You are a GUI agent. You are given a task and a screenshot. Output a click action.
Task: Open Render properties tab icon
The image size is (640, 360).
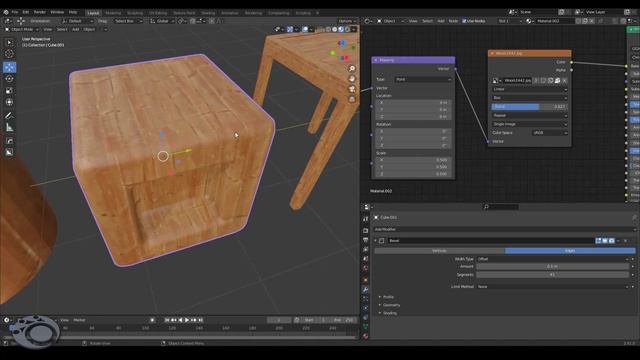click(x=366, y=231)
